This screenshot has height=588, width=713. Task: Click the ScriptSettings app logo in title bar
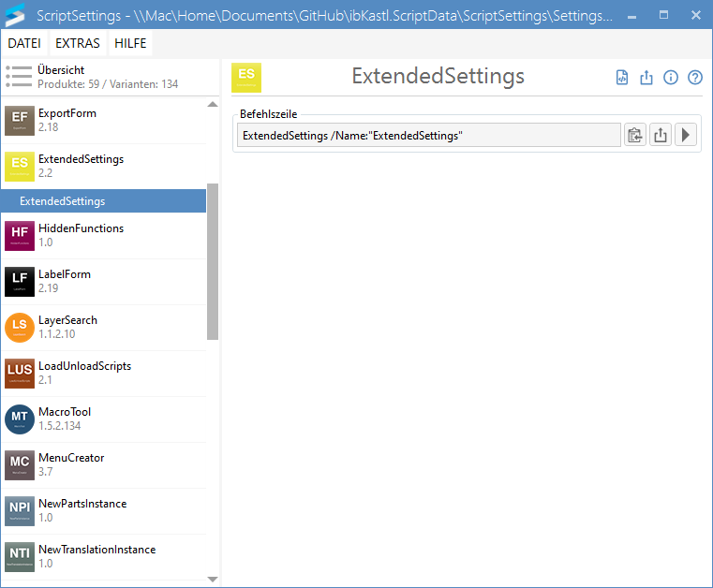coord(17,16)
